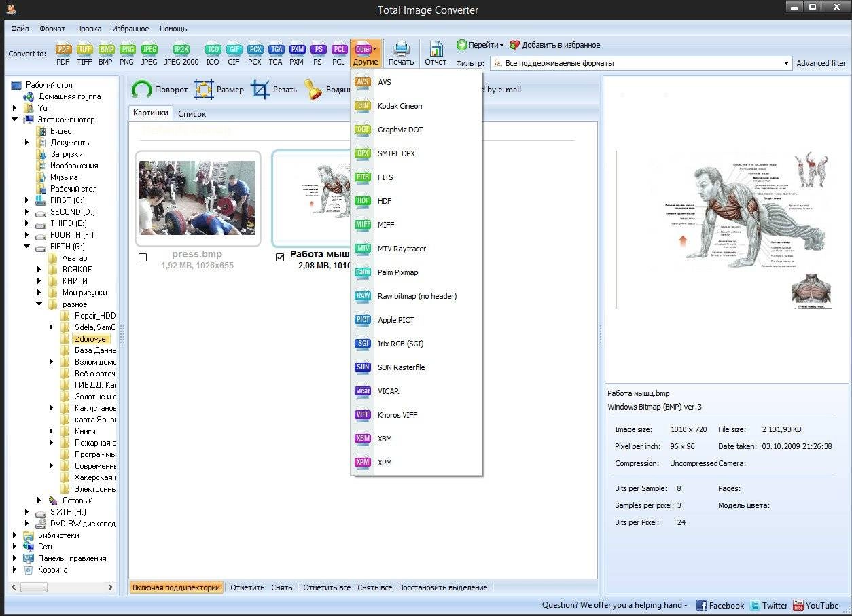Pick the PXM format icon
The height and width of the screenshot is (616, 852).
tap(297, 54)
